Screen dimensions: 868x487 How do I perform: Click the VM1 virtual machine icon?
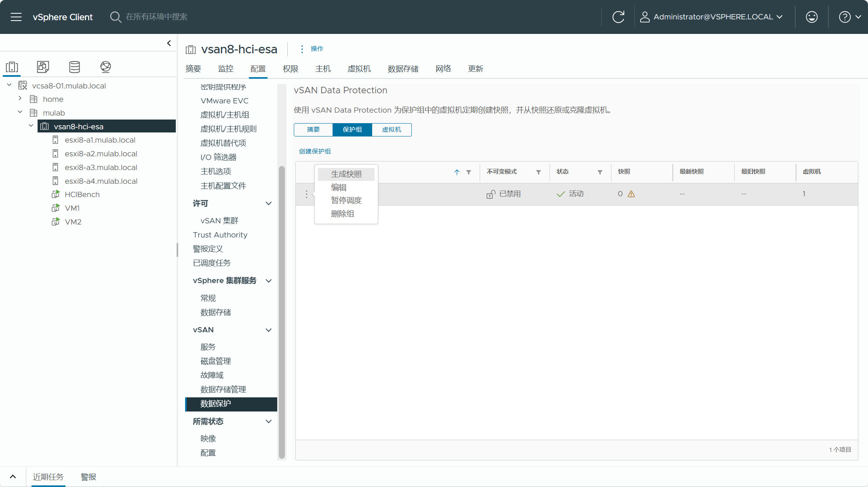(56, 208)
